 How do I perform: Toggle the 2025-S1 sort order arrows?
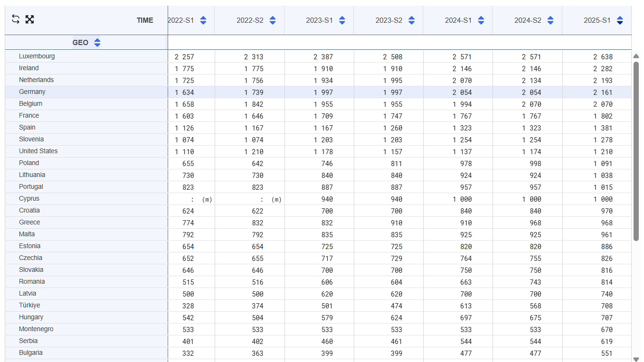[620, 20]
